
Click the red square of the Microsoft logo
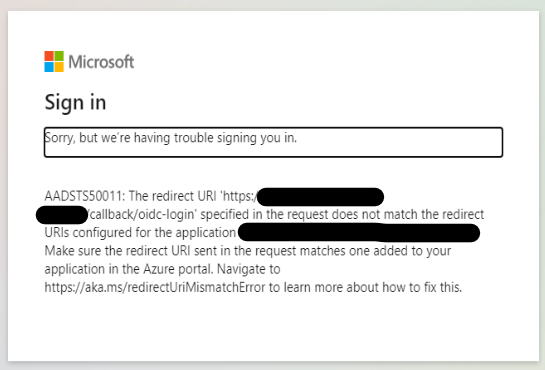pos(49,56)
